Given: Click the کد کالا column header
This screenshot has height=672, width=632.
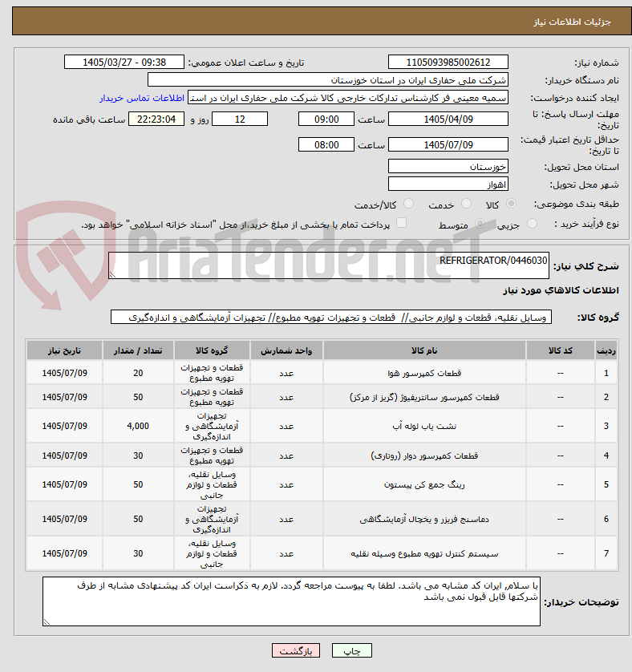Looking at the screenshot, I should (x=561, y=350).
